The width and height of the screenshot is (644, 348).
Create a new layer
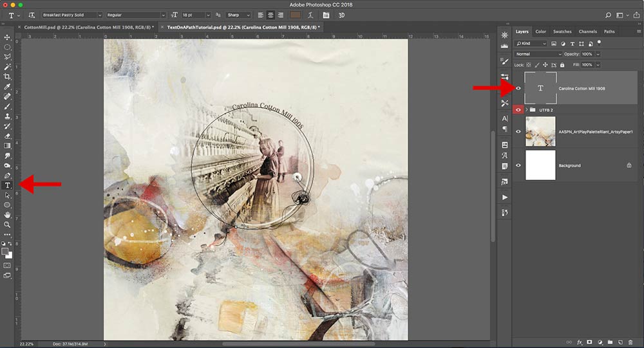(620, 342)
